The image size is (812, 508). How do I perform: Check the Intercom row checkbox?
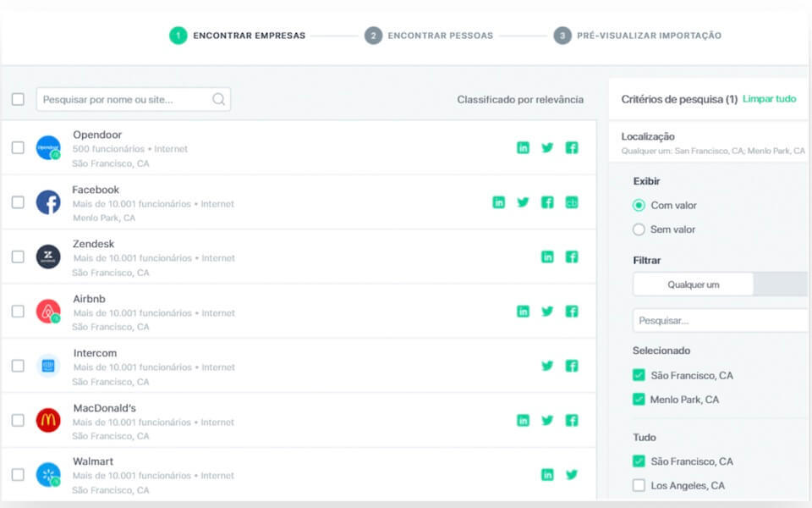18,366
